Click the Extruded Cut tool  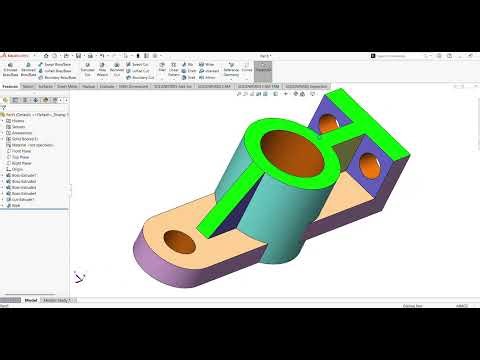[x=87, y=70]
